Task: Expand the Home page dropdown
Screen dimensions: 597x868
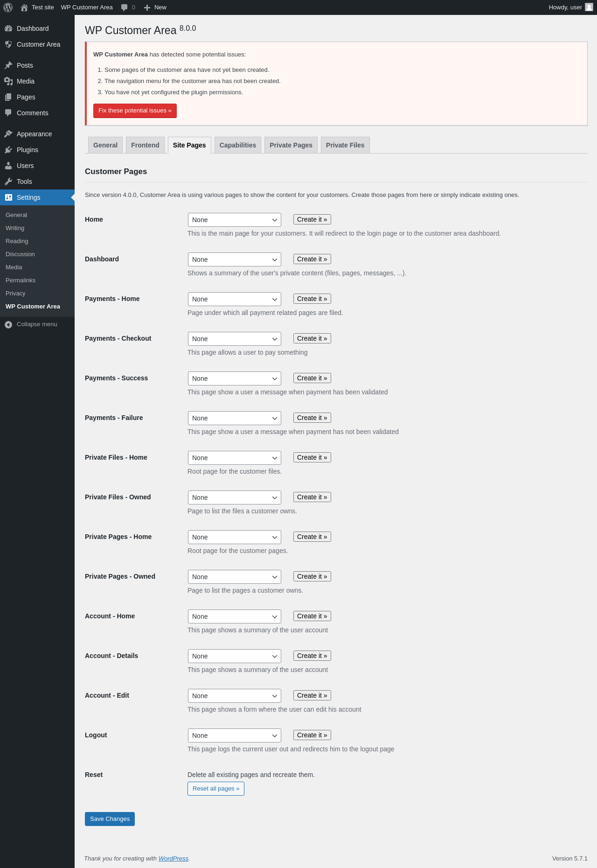Action: [x=234, y=220]
